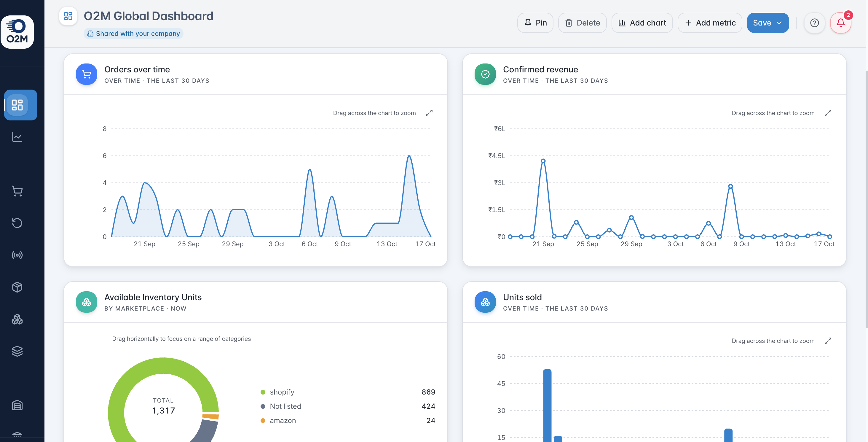Click the shopify value 869

(428, 392)
